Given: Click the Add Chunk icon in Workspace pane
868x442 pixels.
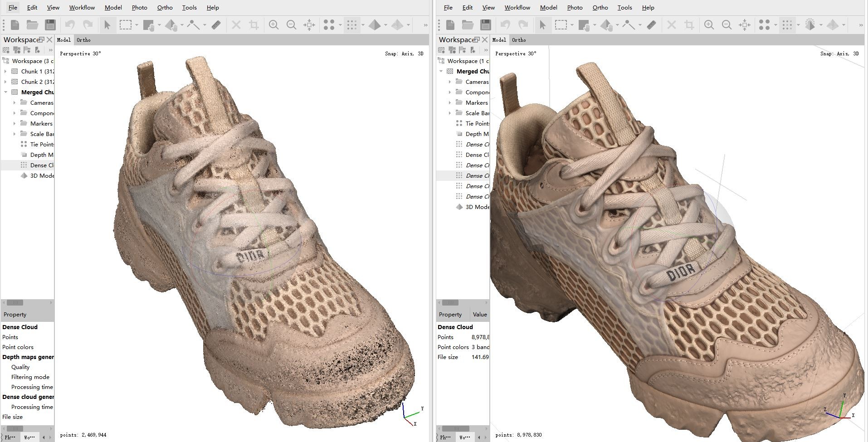Looking at the screenshot, I should click(6, 49).
